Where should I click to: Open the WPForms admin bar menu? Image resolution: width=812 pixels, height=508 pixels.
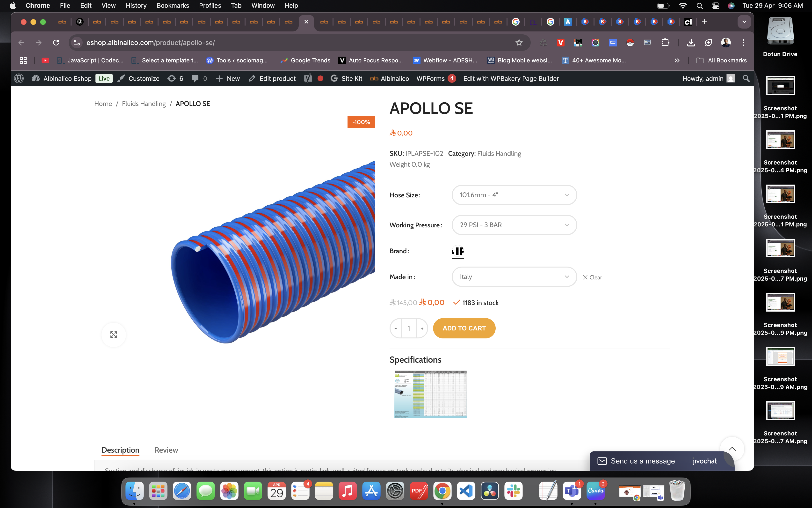point(436,78)
